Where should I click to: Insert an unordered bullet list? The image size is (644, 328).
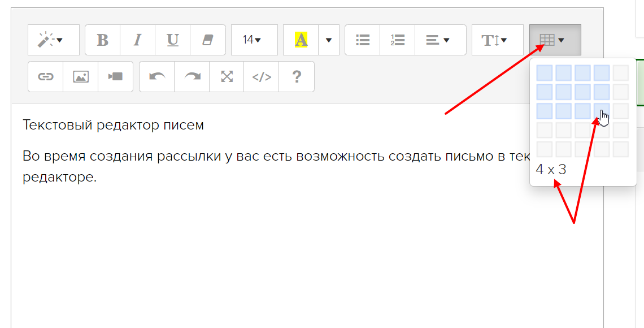[362, 40]
